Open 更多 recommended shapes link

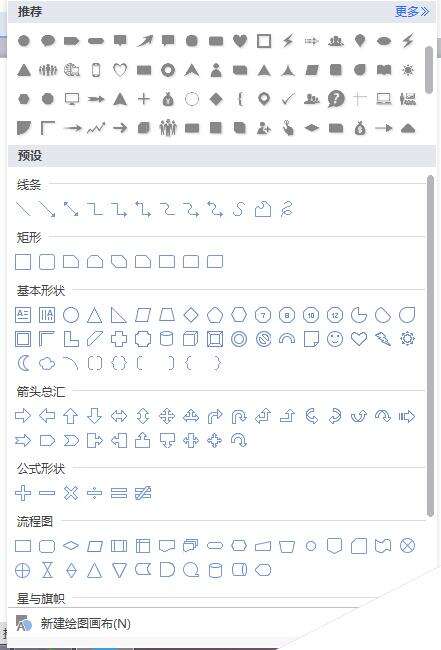point(412,11)
